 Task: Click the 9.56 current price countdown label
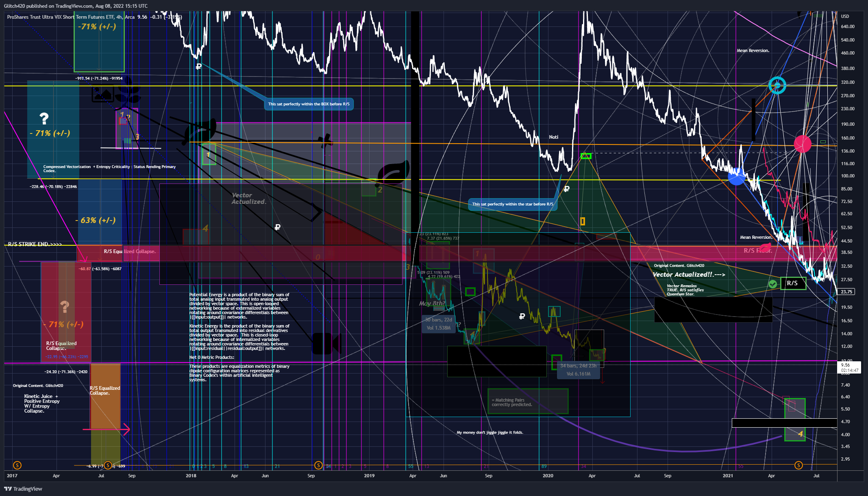click(849, 368)
